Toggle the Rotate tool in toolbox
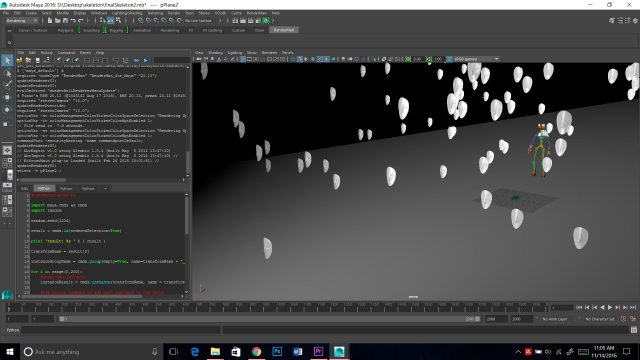Viewport: 640px width, 360px height. (7, 109)
